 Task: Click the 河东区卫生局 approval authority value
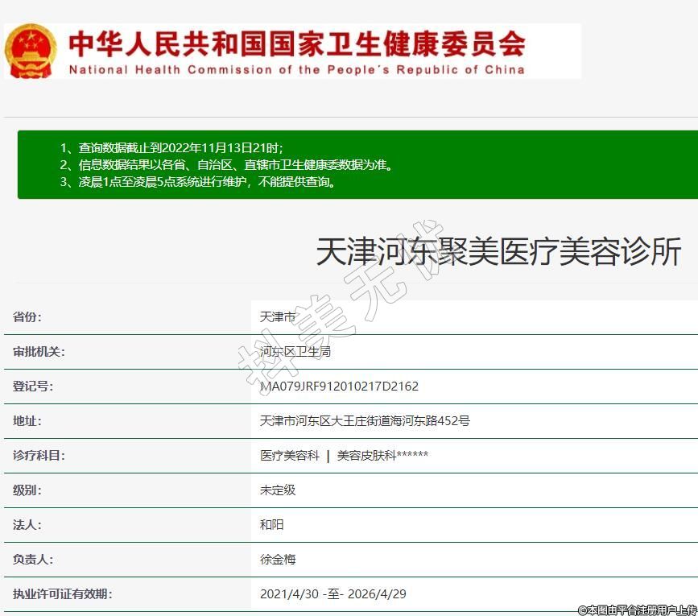(295, 352)
